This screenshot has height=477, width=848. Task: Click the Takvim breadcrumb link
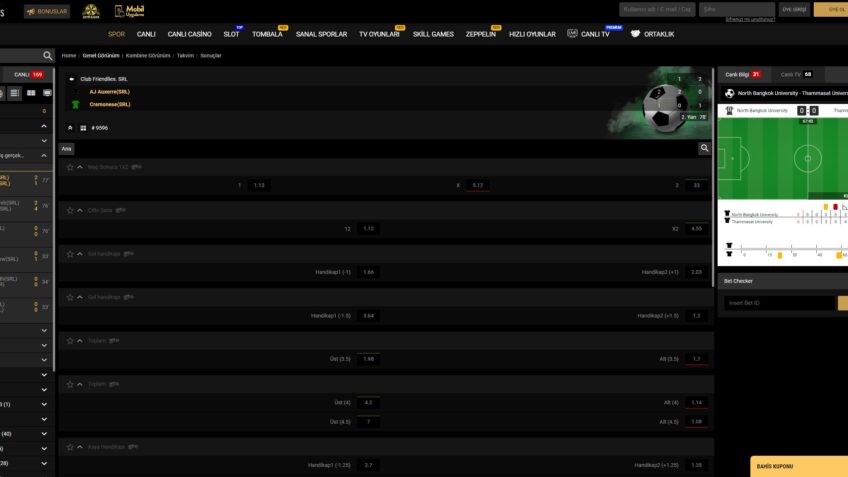point(185,56)
